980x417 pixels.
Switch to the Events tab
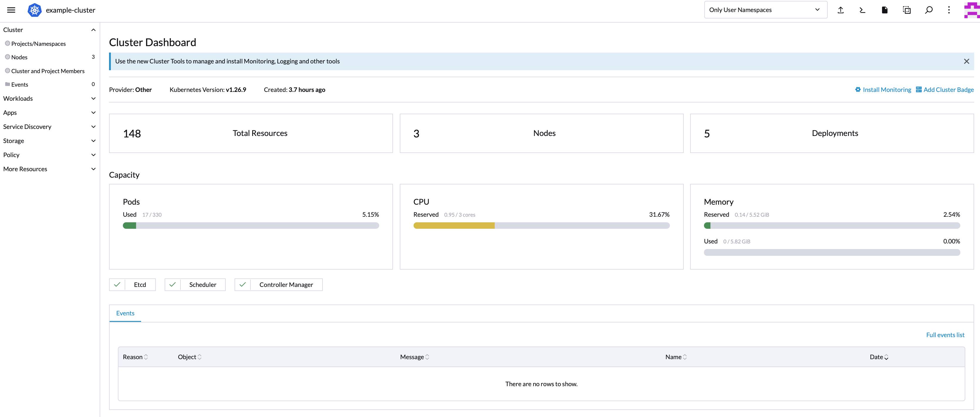(125, 313)
